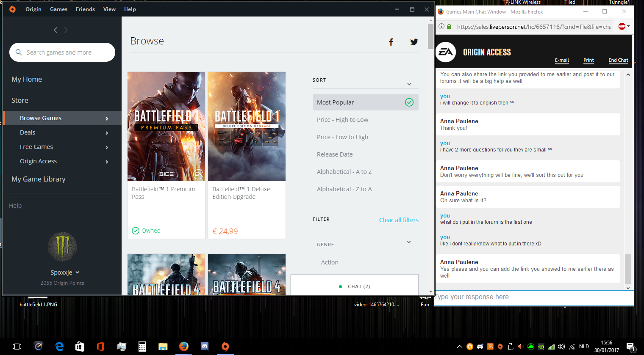Image resolution: width=644 pixels, height=355 pixels.
Task: Go to My Home in the sidebar
Action: (27, 79)
